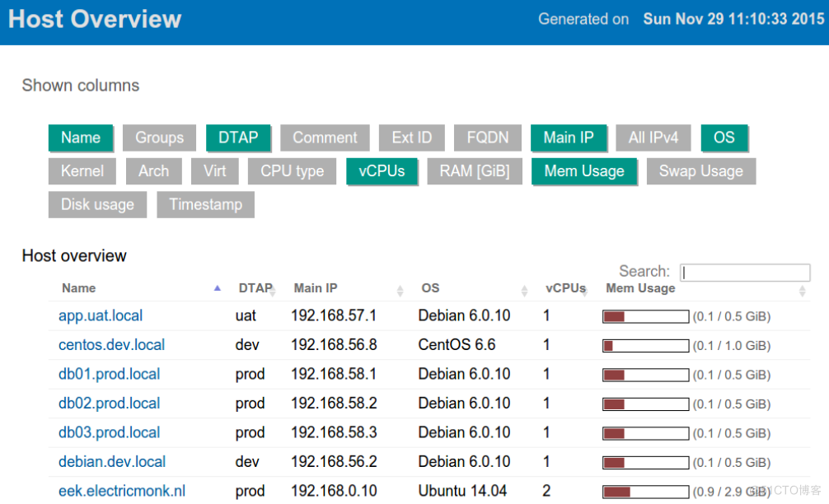Click the OS column sort arrows

pyautogui.click(x=524, y=290)
